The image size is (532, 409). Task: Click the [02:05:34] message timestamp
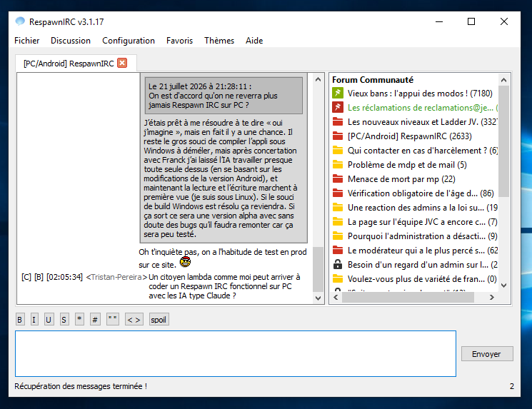click(64, 277)
